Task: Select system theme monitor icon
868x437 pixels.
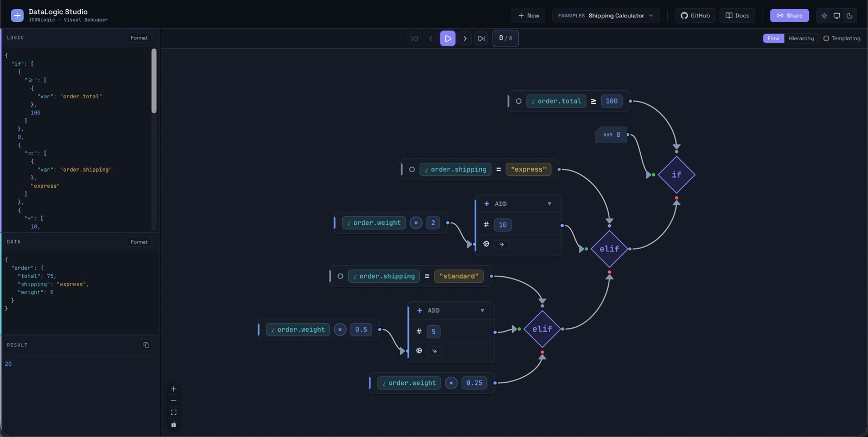Action: click(837, 16)
